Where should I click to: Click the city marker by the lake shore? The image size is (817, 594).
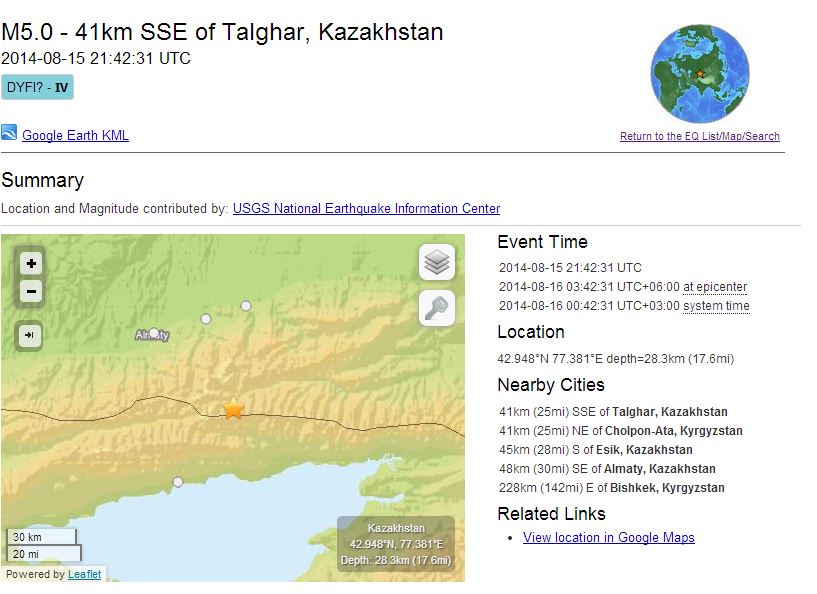(x=178, y=482)
